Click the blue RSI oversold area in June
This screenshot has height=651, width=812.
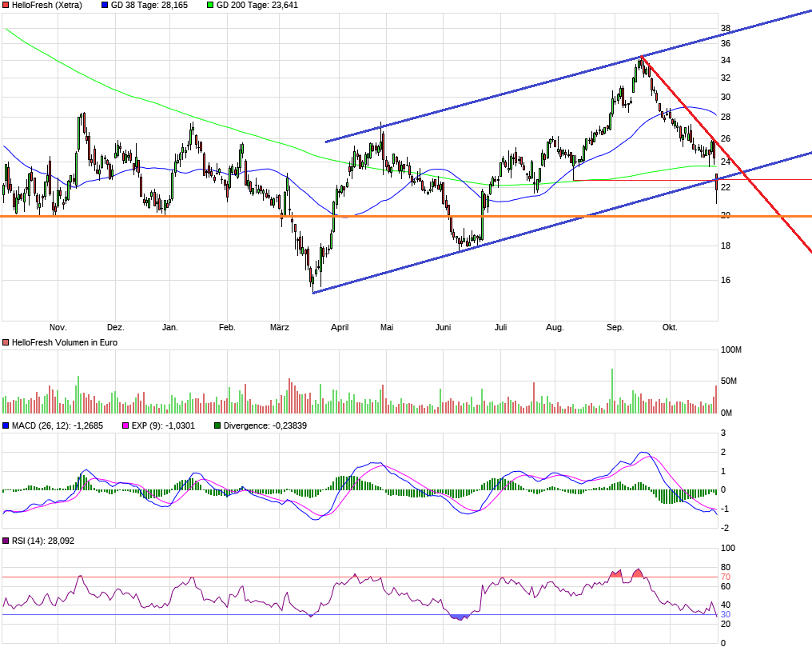tap(460, 617)
